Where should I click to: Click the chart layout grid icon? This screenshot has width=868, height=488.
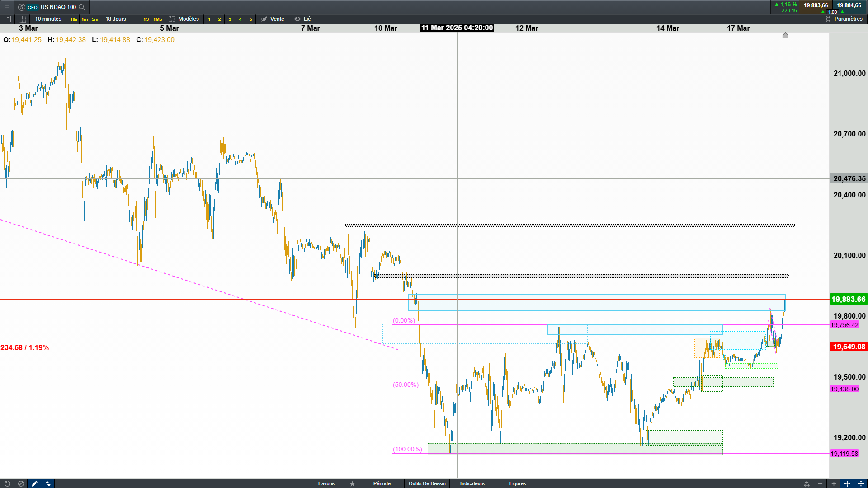[22, 19]
